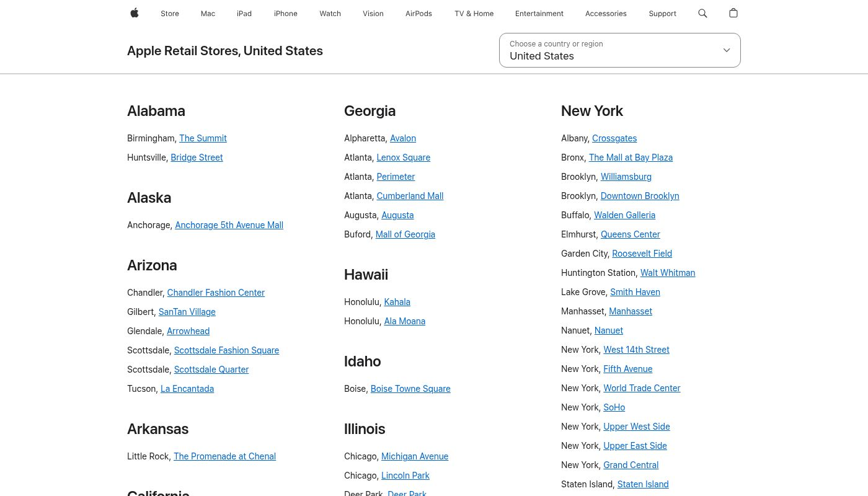This screenshot has height=496, width=868.
Task: Expand the country or region dropdown
Action: pos(619,50)
